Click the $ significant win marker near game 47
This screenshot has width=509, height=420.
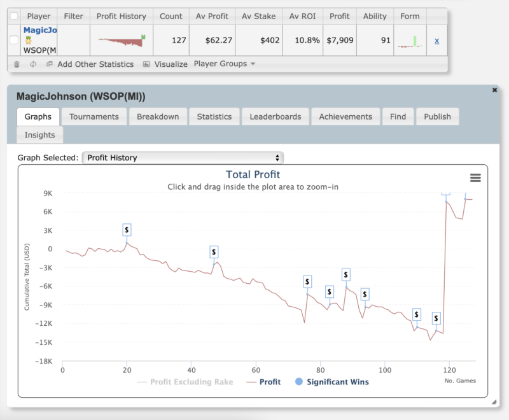[214, 252]
